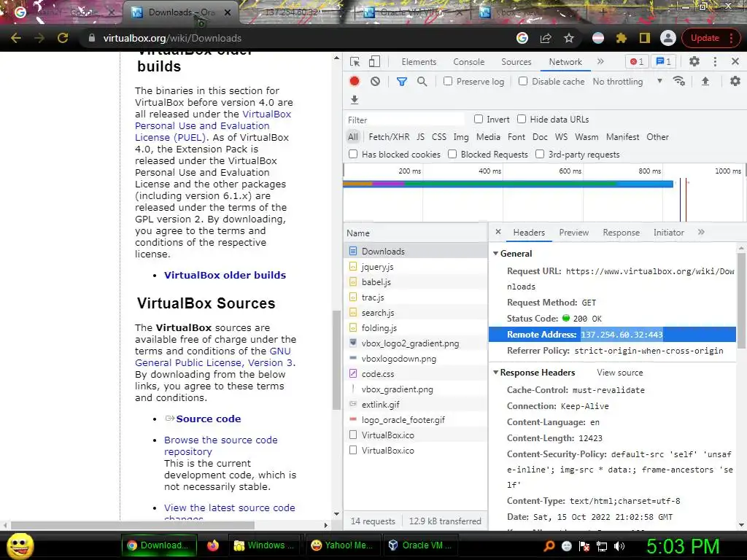The image size is (747, 560).
Task: Click the Firefox icon in the taskbar
Action: point(212,545)
